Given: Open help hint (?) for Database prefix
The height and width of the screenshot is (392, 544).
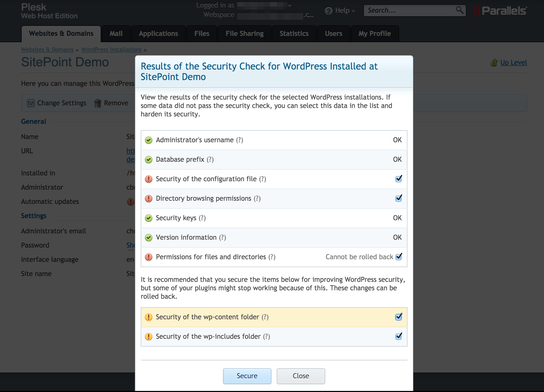Looking at the screenshot, I should coord(210,160).
